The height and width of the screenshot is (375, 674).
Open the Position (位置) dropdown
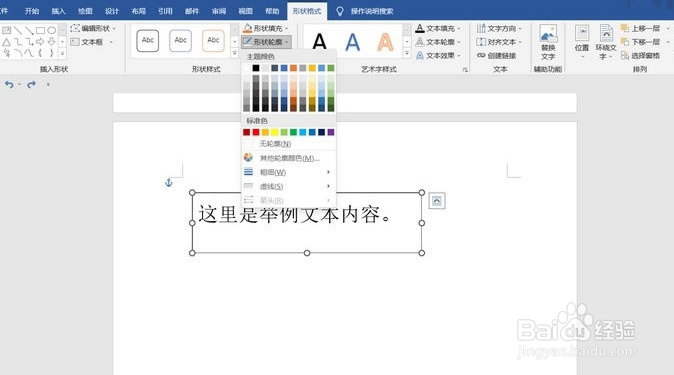click(x=582, y=41)
